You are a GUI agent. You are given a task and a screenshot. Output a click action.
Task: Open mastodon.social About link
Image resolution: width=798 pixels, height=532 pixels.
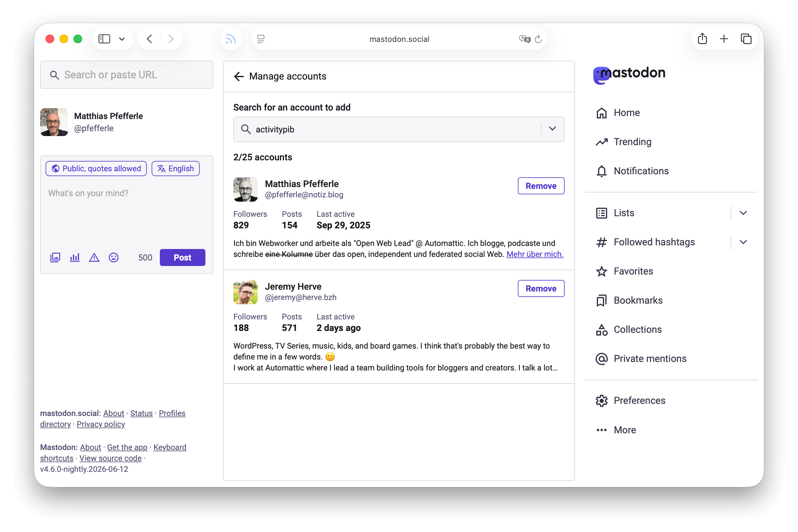tap(113, 413)
